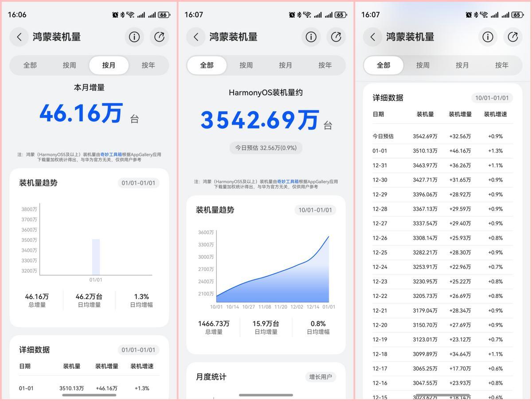Switch to 全部 tab on the 本月增量 screen
The height and width of the screenshot is (401, 532).
pos(30,65)
